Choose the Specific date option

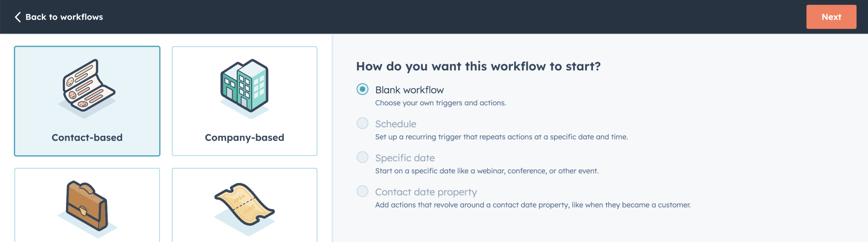[362, 157]
